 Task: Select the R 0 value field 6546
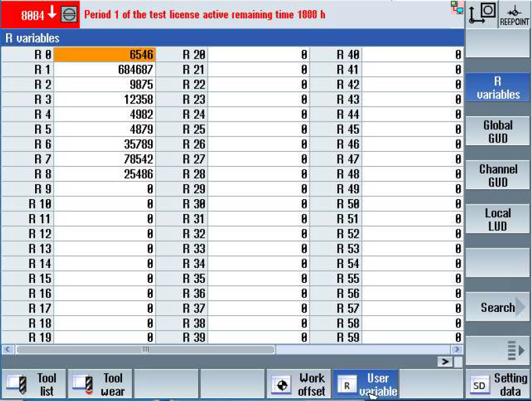click(x=105, y=55)
